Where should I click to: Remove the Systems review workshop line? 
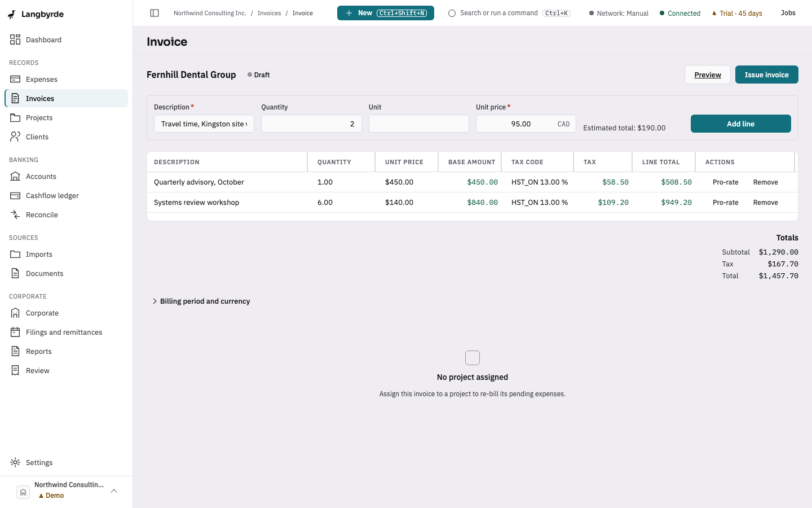(766, 203)
